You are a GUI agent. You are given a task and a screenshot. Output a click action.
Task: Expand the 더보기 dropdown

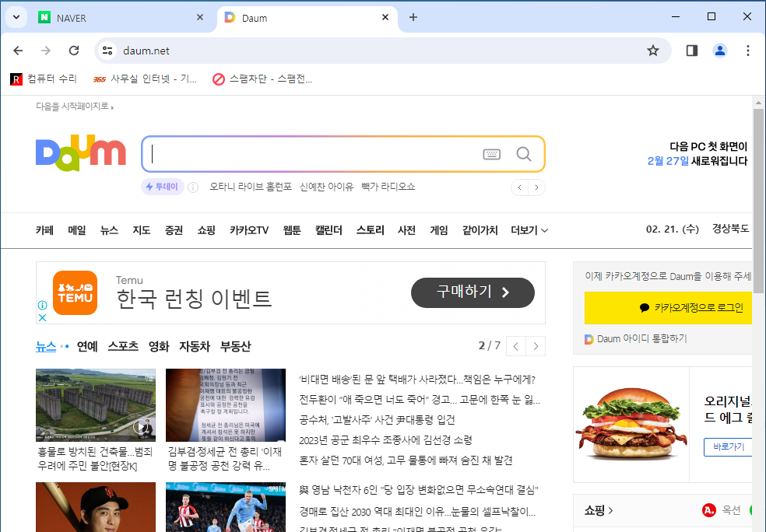coord(529,230)
